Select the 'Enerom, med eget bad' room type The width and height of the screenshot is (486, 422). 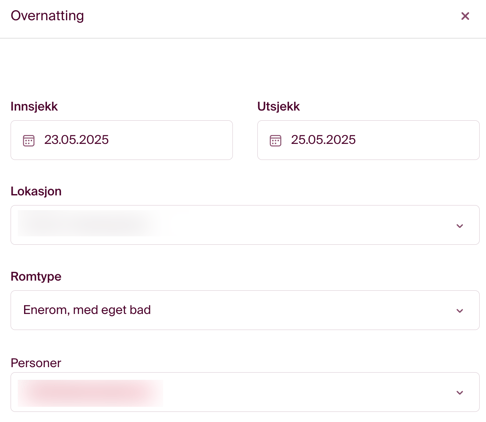pos(87,310)
